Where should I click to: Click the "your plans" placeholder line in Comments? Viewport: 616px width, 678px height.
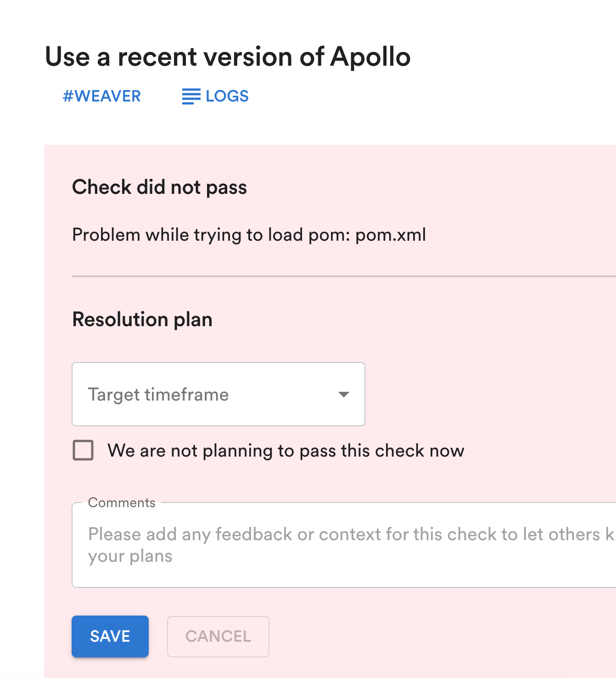(x=130, y=556)
